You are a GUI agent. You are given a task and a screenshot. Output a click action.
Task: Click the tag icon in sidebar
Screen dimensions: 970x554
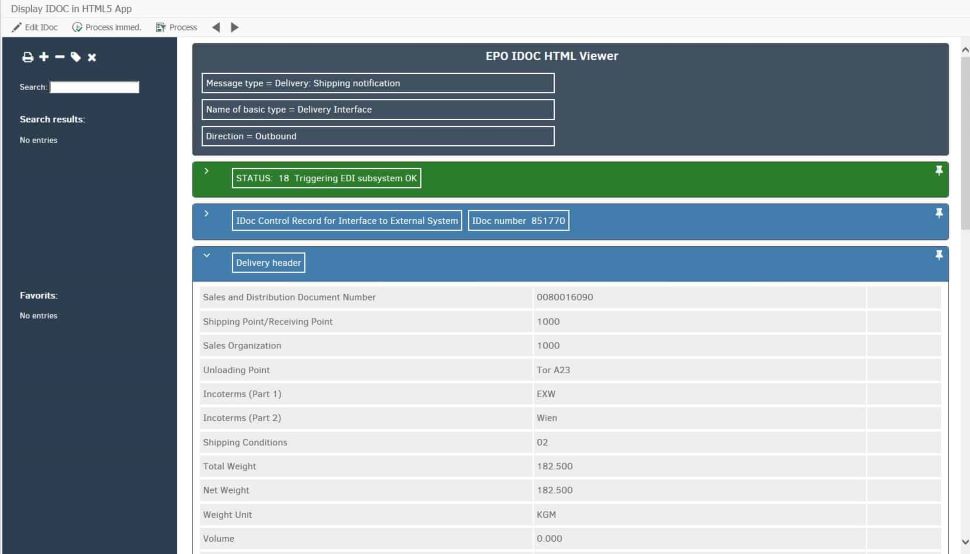pyautogui.click(x=76, y=58)
